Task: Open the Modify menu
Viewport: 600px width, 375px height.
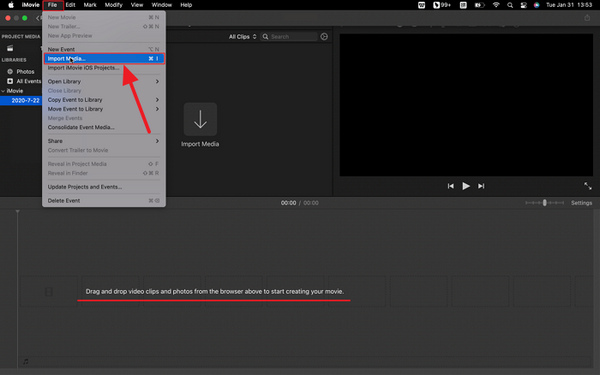Action: coord(114,5)
